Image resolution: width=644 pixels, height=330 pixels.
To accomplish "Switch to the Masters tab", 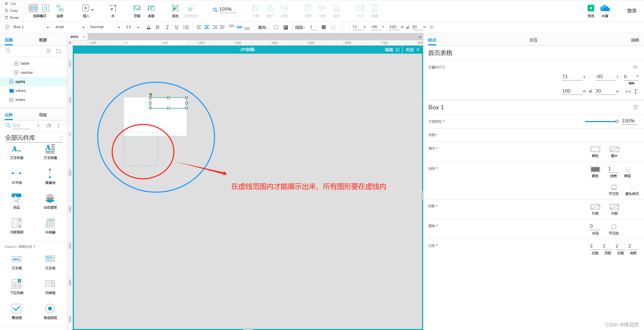I will [x=43, y=115].
